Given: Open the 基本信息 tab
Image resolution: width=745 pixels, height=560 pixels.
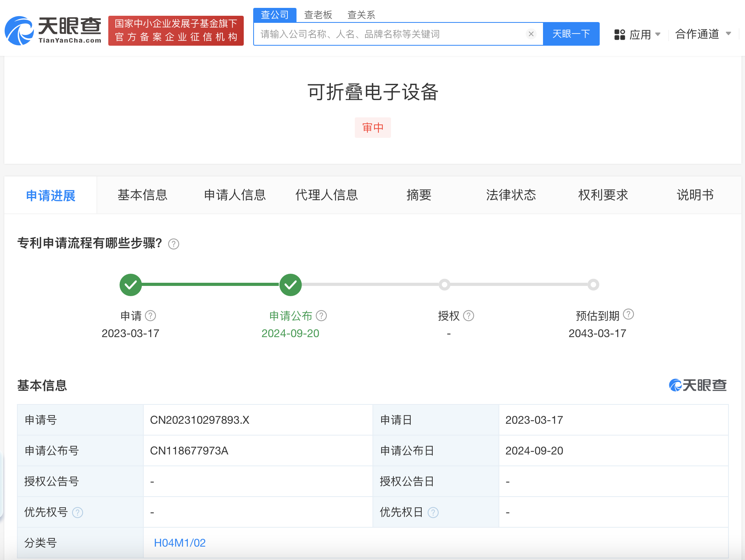Looking at the screenshot, I should (143, 195).
